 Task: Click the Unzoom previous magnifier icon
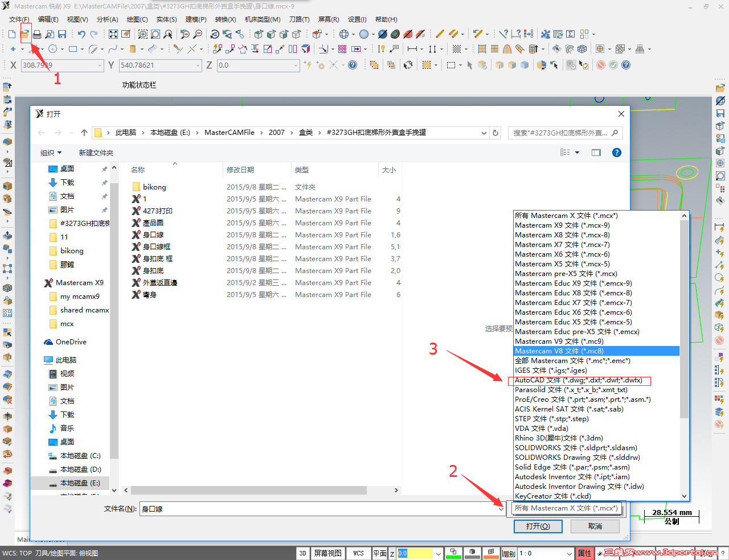pos(185,34)
